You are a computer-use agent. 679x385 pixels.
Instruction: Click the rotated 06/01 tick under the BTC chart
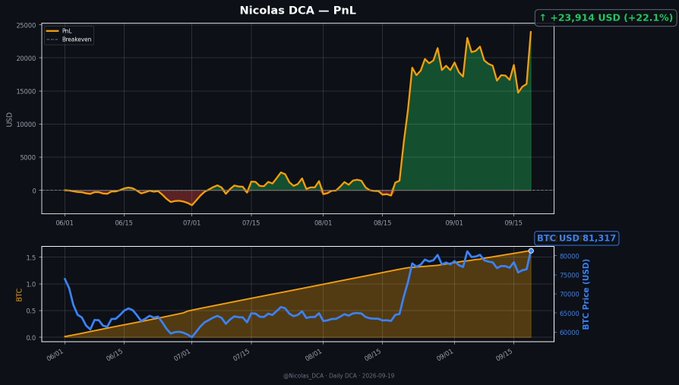tap(55, 356)
